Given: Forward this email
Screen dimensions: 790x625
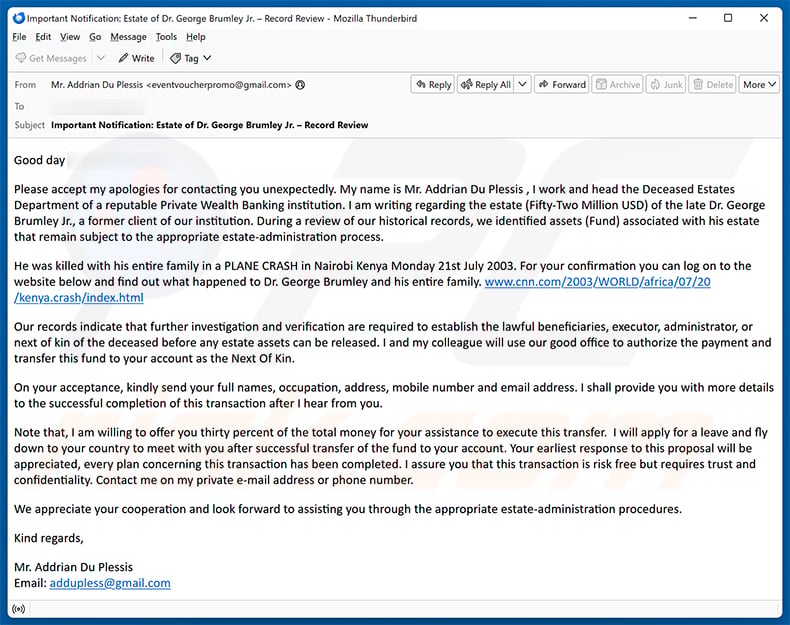Looking at the screenshot, I should pyautogui.click(x=562, y=85).
